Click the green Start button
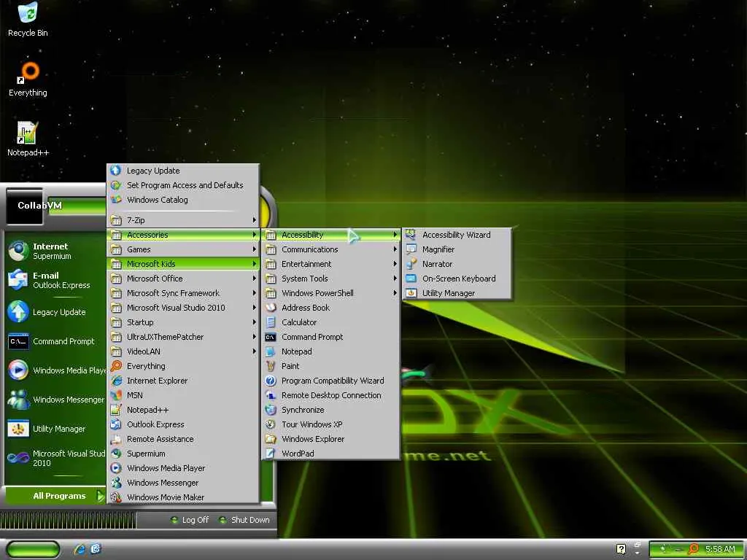 (34, 549)
